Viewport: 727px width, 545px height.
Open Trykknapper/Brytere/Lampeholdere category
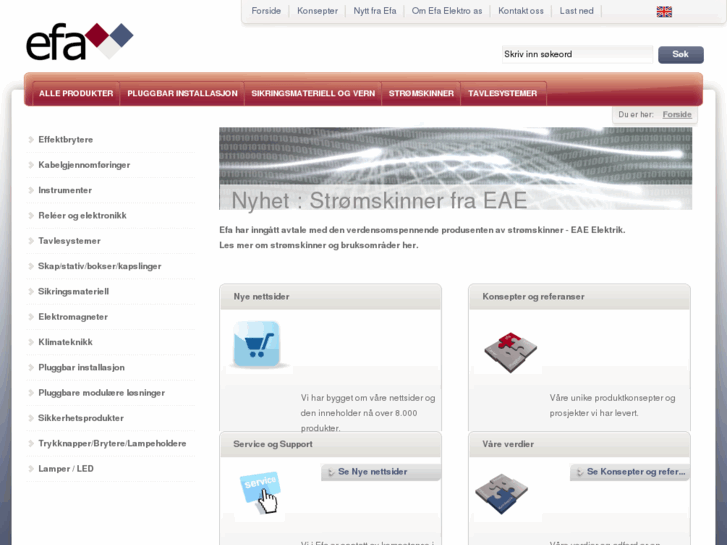click(112, 443)
